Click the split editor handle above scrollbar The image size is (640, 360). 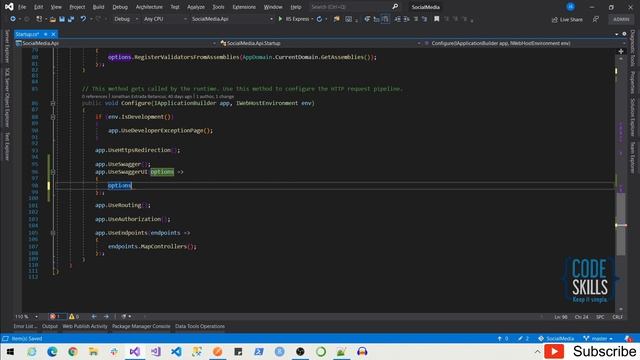tap(621, 51)
